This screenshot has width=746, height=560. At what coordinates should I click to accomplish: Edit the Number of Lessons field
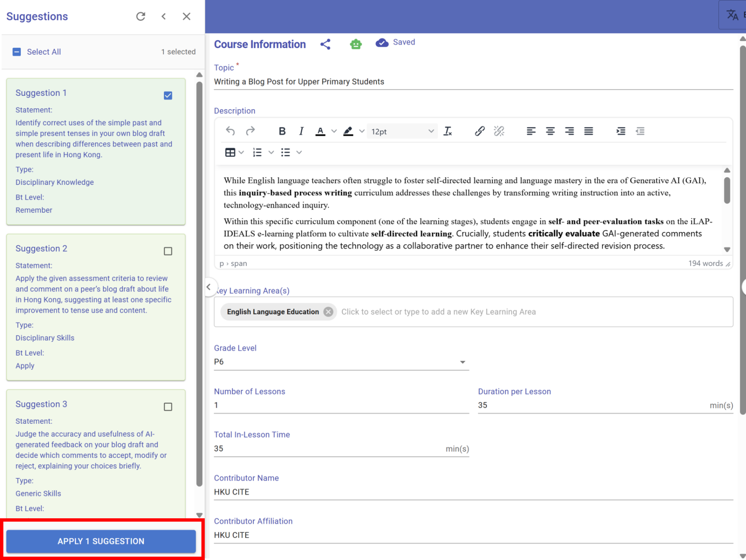[x=341, y=405]
